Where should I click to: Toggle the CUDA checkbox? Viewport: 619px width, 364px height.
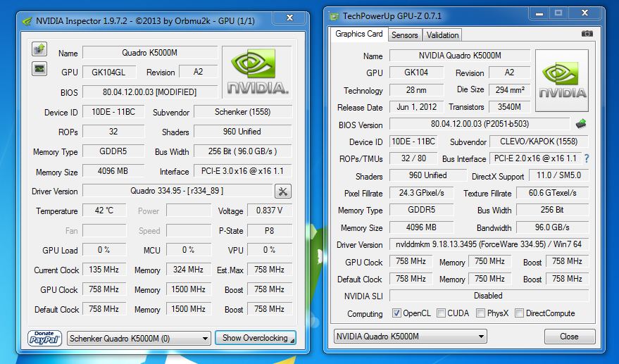point(441,313)
